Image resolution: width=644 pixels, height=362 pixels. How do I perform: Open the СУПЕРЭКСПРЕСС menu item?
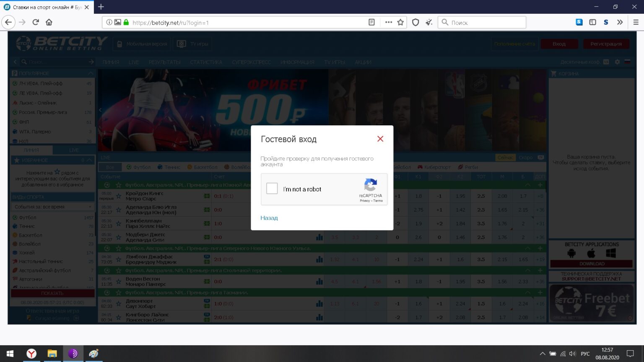[251, 62]
